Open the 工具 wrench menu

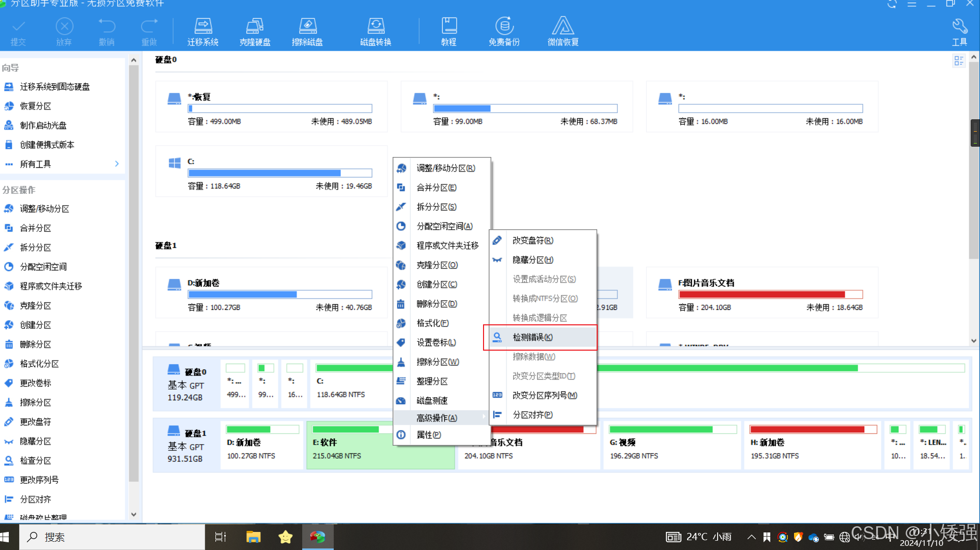[x=959, y=32]
